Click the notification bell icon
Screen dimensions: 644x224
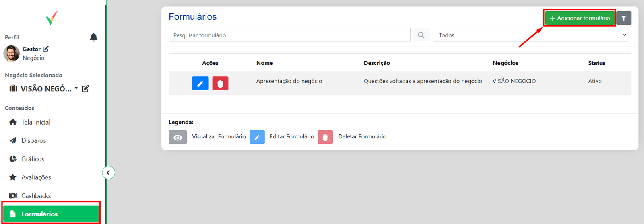pyautogui.click(x=93, y=37)
